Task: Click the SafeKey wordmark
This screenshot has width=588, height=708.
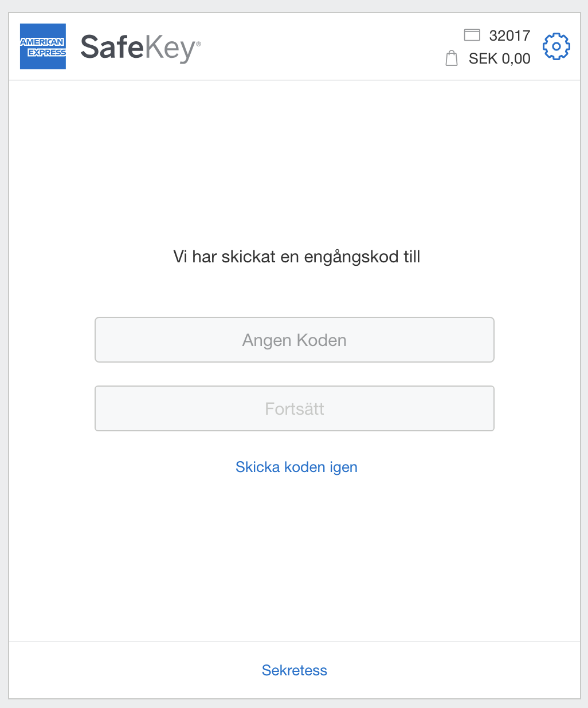Action: pos(140,47)
